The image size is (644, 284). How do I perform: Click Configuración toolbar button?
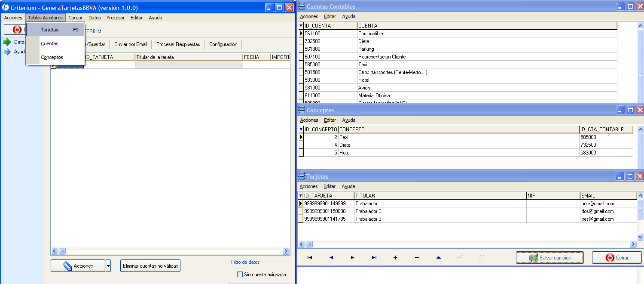223,44
